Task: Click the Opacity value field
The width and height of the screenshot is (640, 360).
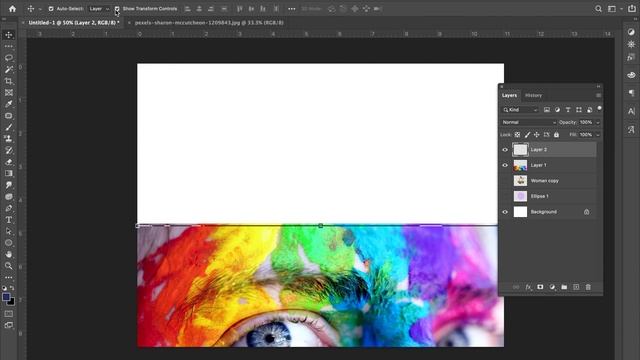Action: point(586,122)
